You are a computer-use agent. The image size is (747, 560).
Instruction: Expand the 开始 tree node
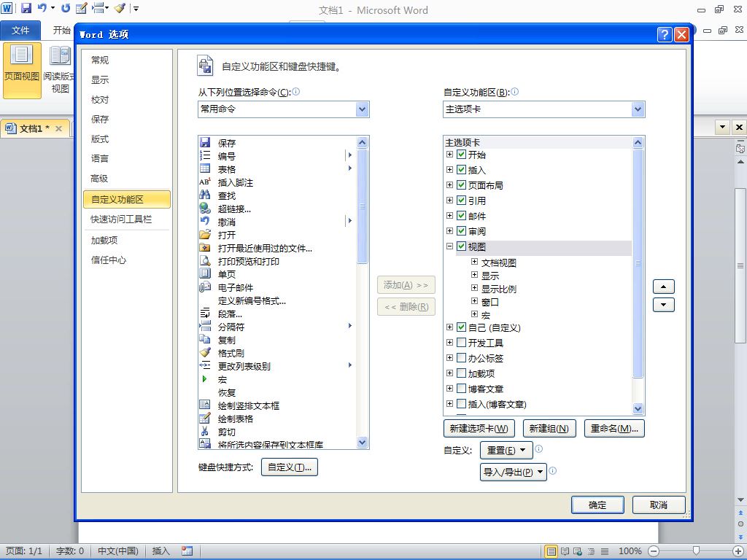[449, 155]
